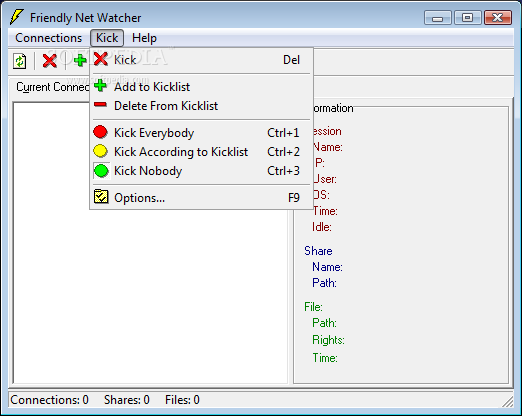This screenshot has width=522, height=416.
Task: Click the File: heading label
Action: coord(313,307)
